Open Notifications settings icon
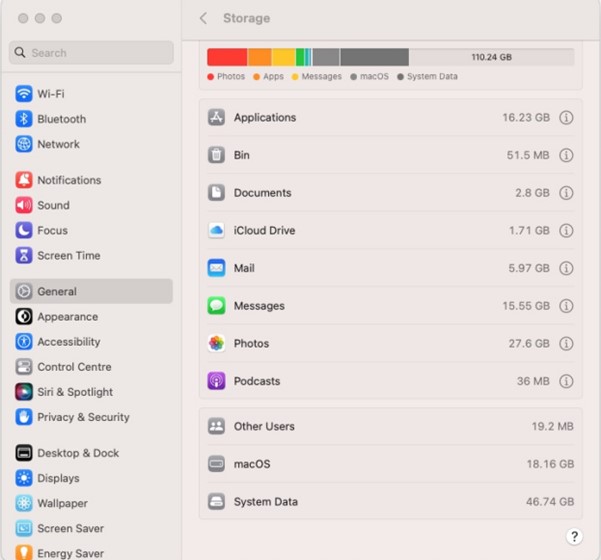601x560 pixels. click(x=24, y=180)
